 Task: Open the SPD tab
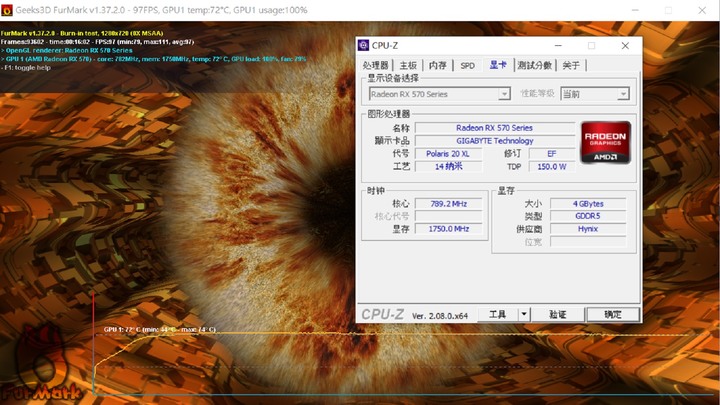(467, 65)
